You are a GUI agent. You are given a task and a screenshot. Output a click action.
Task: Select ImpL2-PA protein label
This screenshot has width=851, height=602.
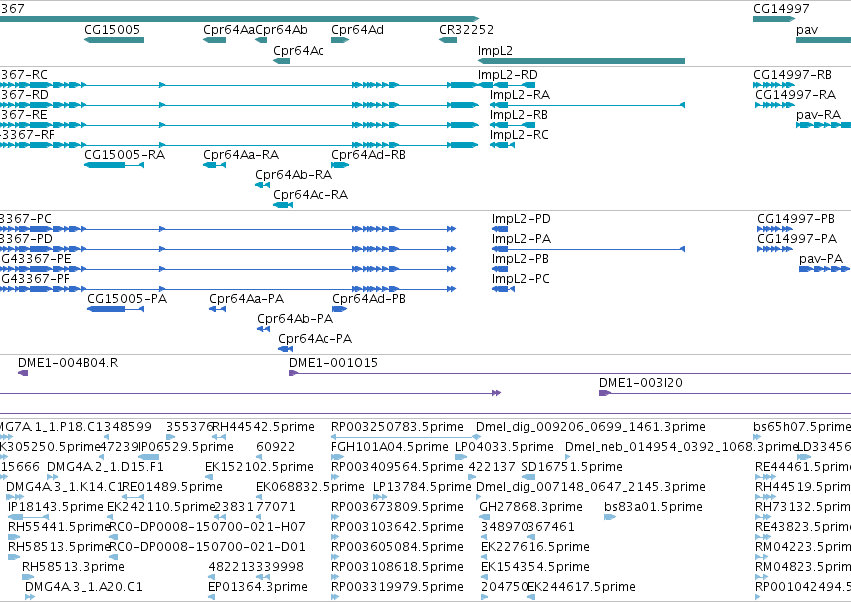[x=521, y=239]
